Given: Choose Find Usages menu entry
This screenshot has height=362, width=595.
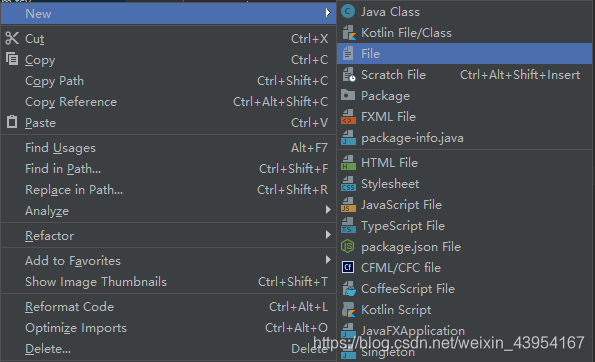Looking at the screenshot, I should click(168, 148).
